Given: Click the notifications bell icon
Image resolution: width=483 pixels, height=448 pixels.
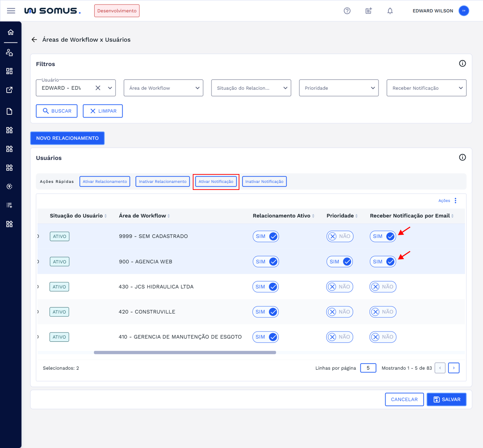Looking at the screenshot, I should pos(390,11).
